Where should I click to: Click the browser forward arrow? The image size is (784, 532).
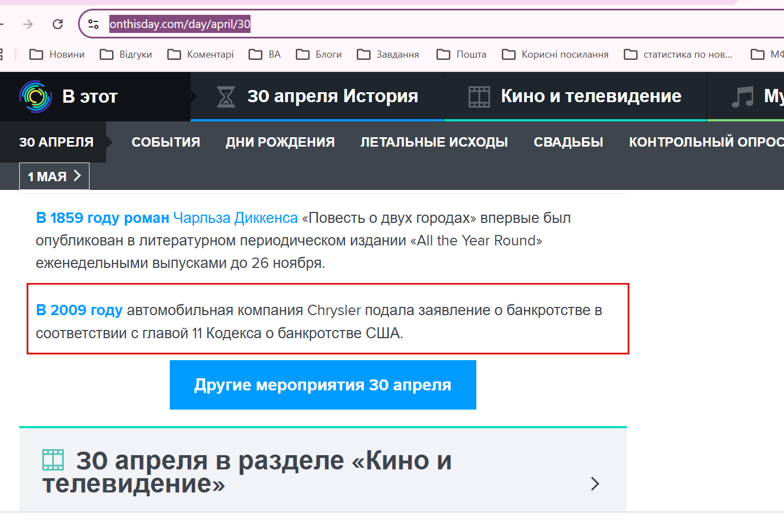tap(28, 24)
